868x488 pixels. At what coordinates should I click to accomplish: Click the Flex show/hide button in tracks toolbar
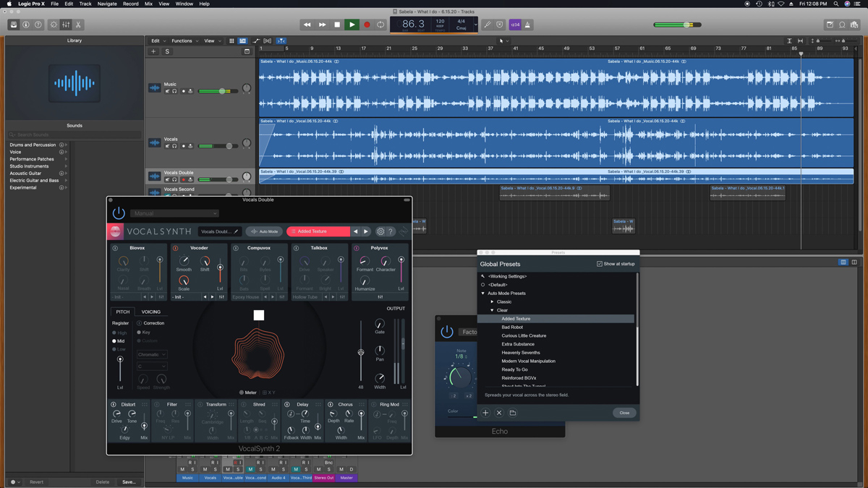[x=268, y=41]
